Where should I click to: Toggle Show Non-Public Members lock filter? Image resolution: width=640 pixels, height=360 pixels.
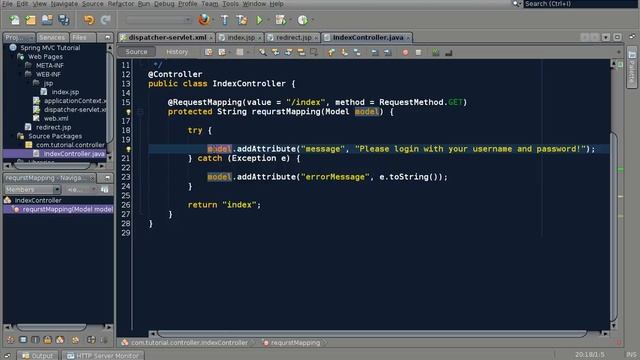[x=47, y=340]
